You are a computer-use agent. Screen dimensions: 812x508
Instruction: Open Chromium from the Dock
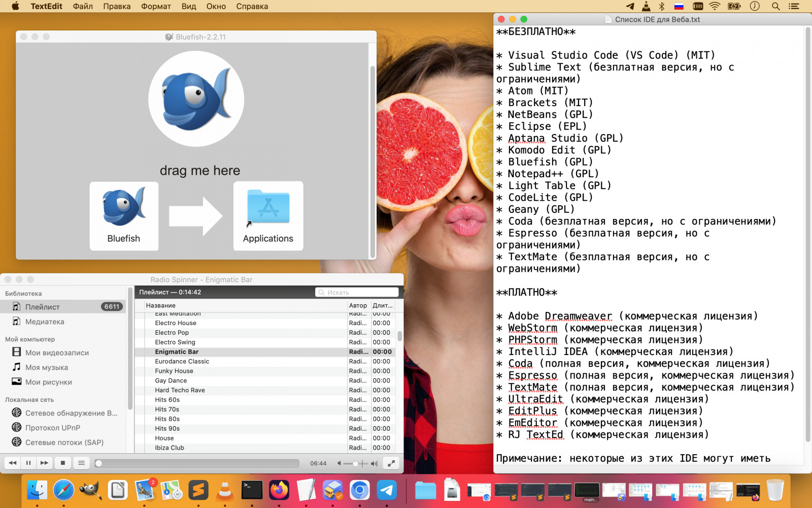click(x=359, y=490)
